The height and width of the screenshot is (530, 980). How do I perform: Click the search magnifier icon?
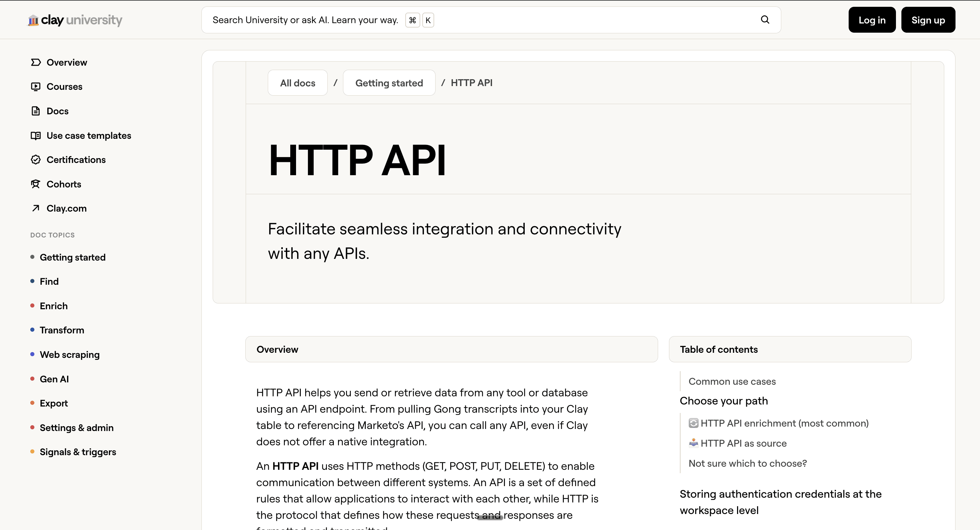(765, 20)
